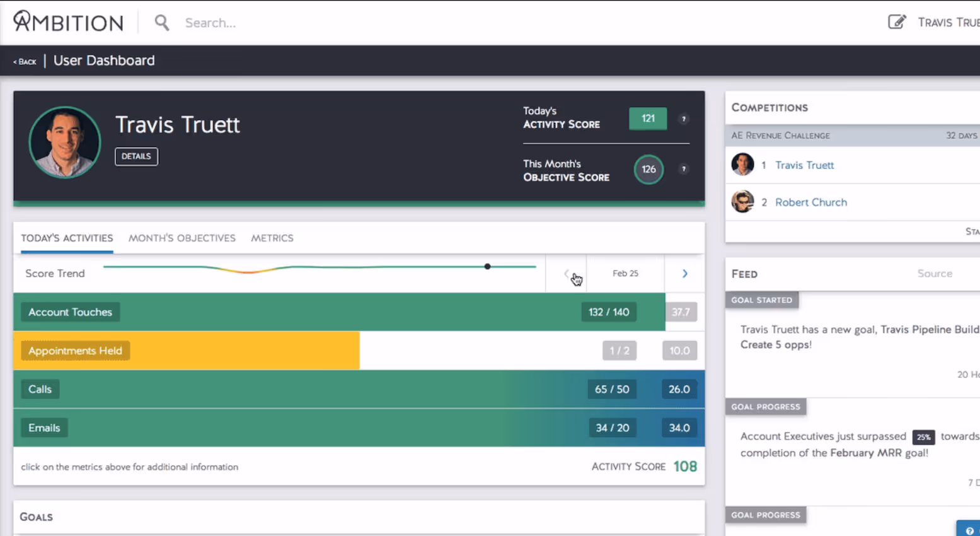Select the dot on the Score Trend line
Viewport: 980px width, 536px height.
coord(487,267)
